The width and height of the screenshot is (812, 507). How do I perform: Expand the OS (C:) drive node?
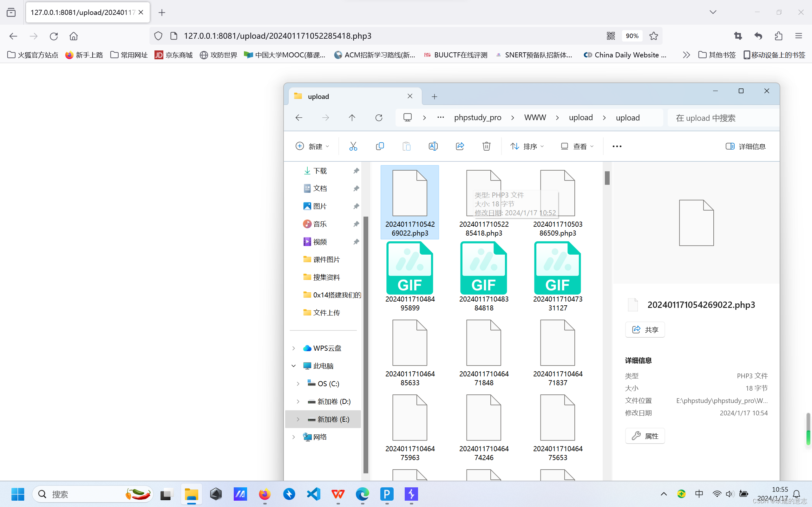[x=298, y=384]
